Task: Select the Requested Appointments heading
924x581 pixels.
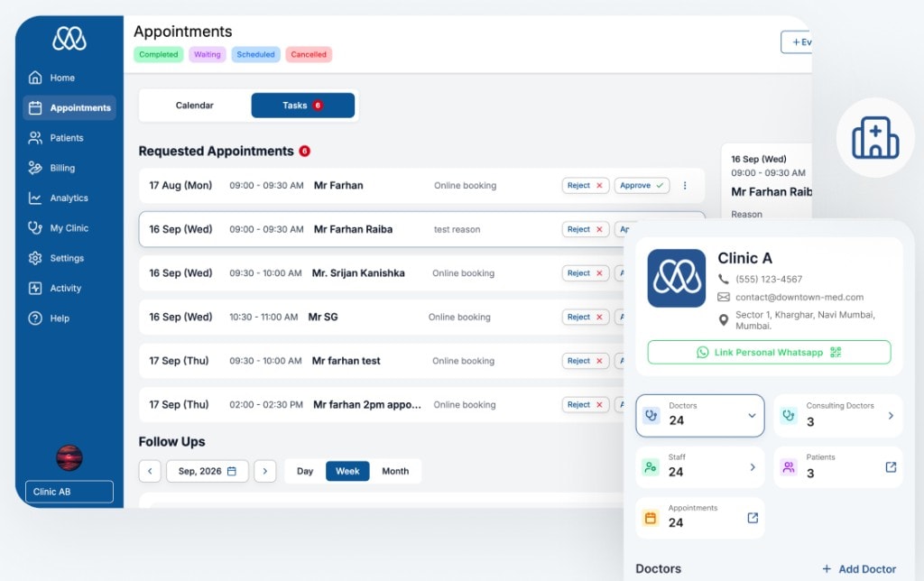Action: click(217, 152)
